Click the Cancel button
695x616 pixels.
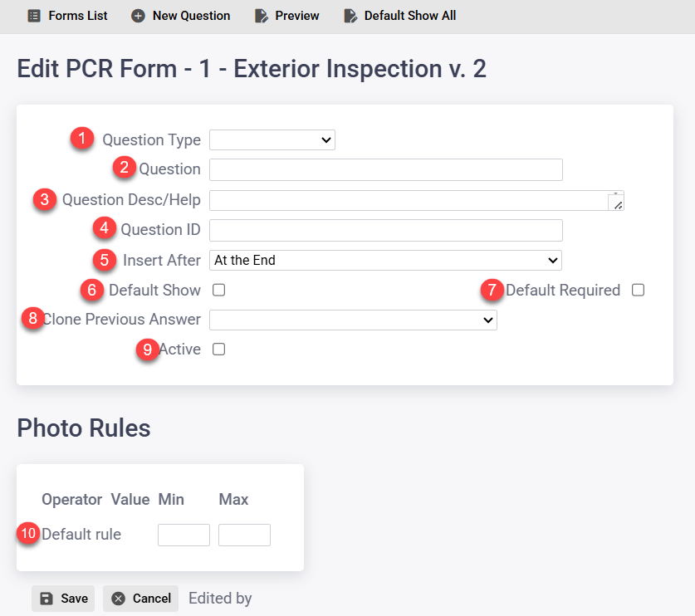pos(140,598)
